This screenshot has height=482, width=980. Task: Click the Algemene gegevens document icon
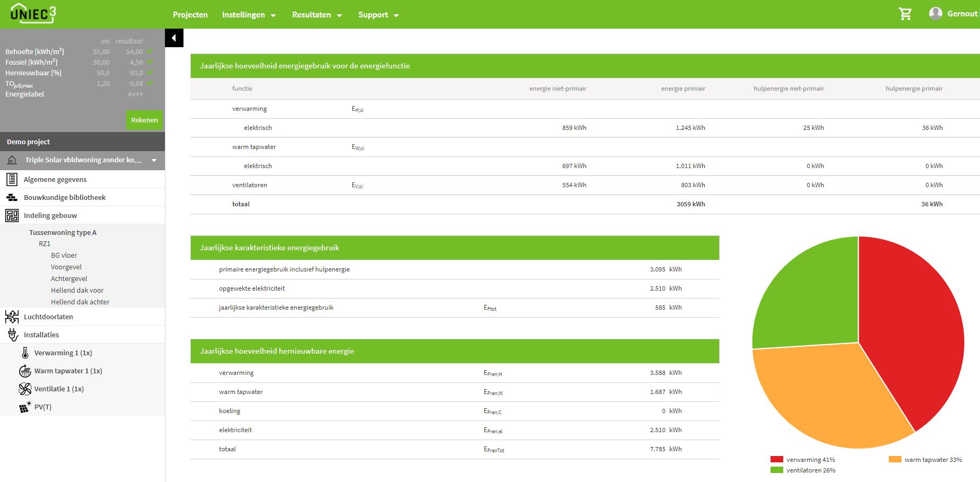(12, 179)
